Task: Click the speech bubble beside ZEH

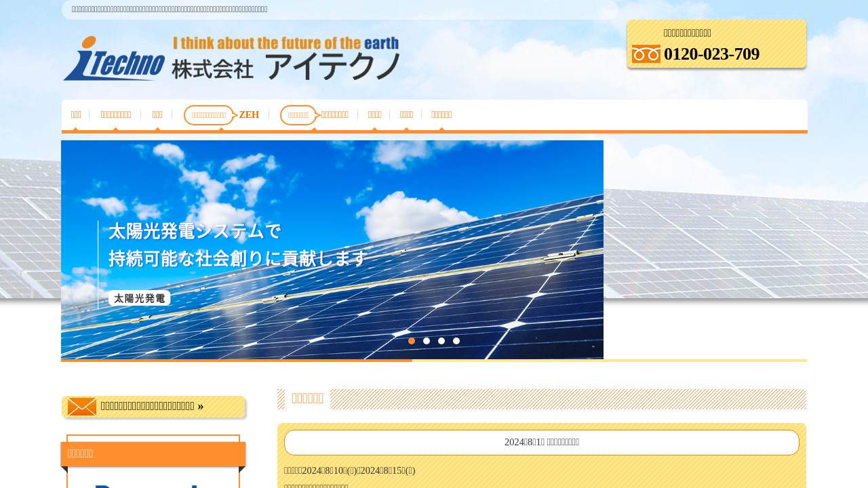Action: (x=209, y=115)
